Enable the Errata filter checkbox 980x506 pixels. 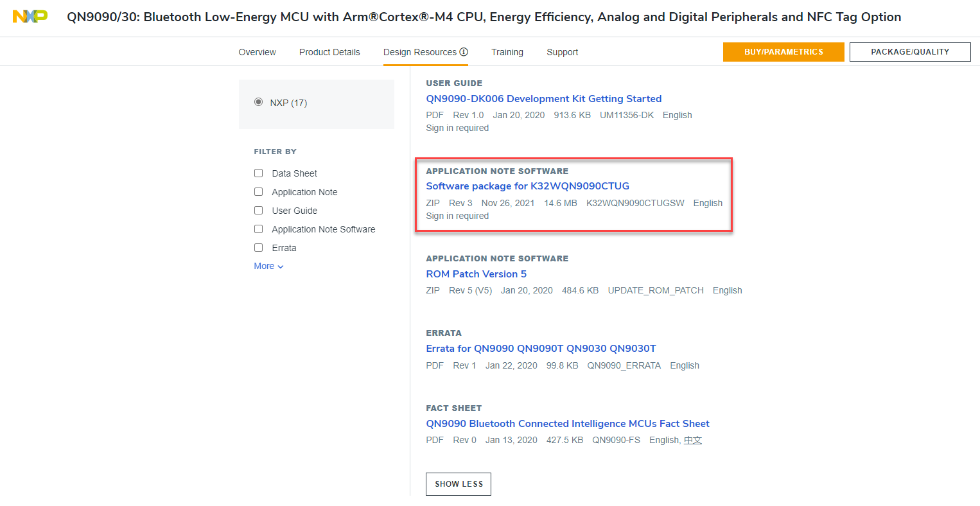(x=258, y=248)
